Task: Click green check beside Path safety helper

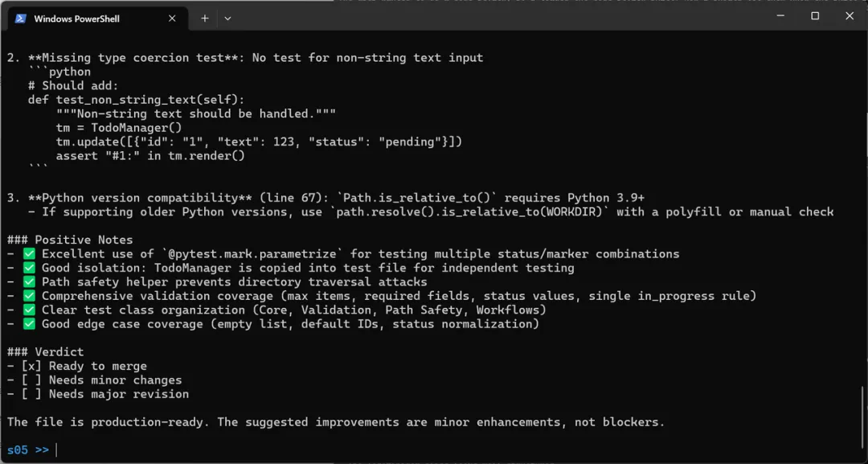Action: (29, 281)
